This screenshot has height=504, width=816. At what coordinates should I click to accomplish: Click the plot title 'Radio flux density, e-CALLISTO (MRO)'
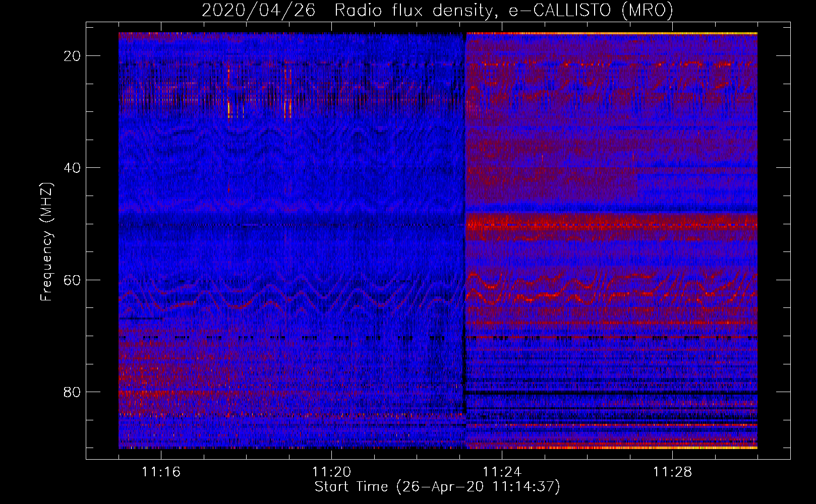coord(503,11)
